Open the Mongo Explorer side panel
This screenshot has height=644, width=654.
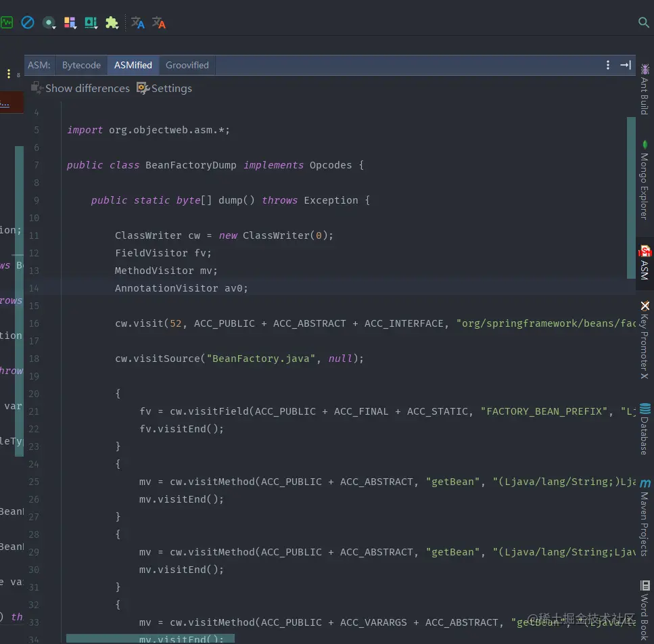pos(645,180)
